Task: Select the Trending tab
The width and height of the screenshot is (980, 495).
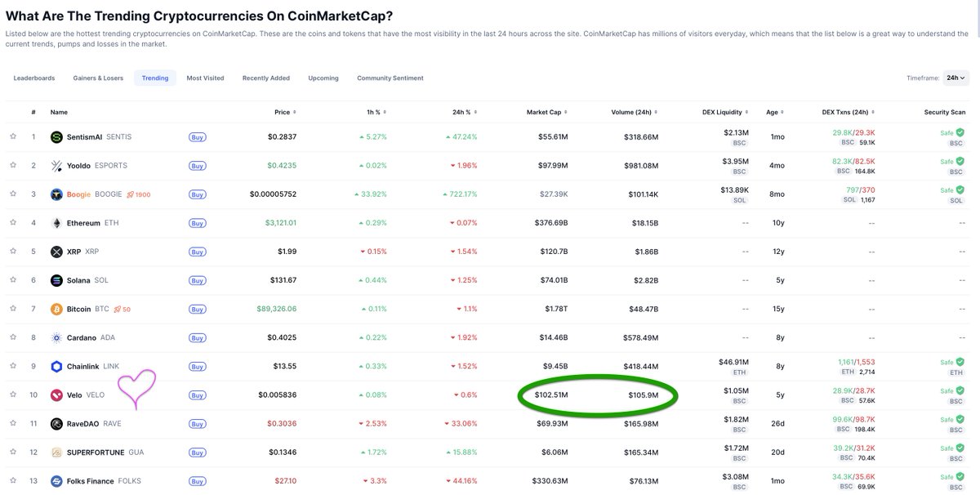Action: 155,78
